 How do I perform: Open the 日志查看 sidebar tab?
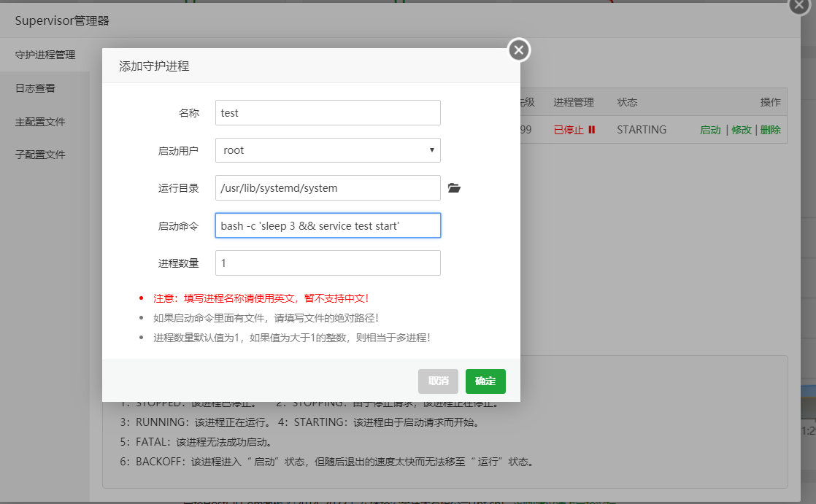(x=45, y=88)
